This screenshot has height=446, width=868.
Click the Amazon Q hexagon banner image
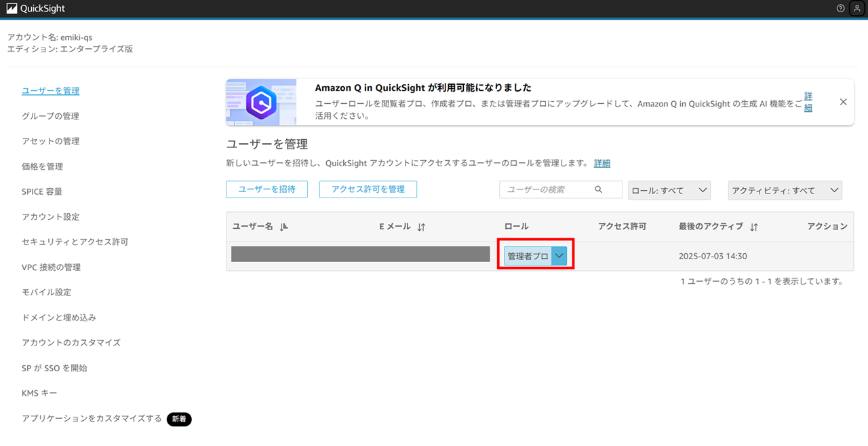point(261,103)
